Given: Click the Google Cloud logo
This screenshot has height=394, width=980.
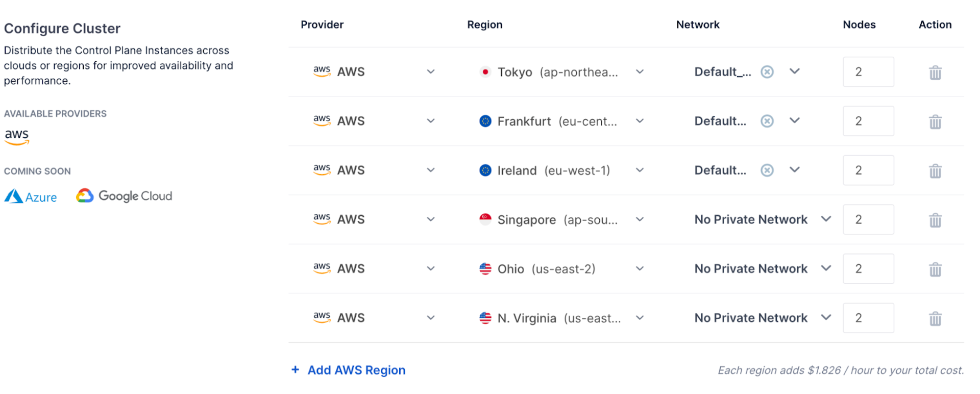Looking at the screenshot, I should (x=125, y=196).
